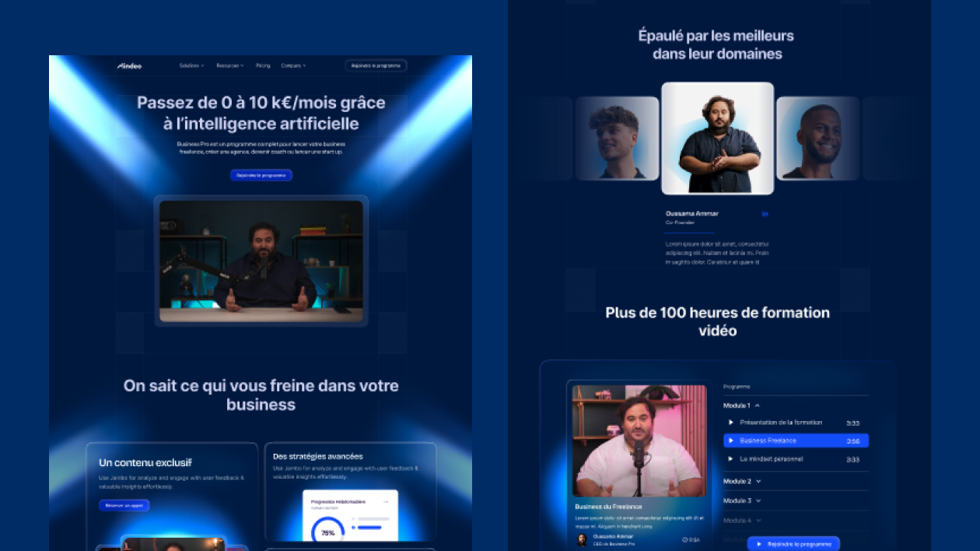Click the floating Rejoindre le programme play button
The height and width of the screenshot is (551, 980).
793,543
